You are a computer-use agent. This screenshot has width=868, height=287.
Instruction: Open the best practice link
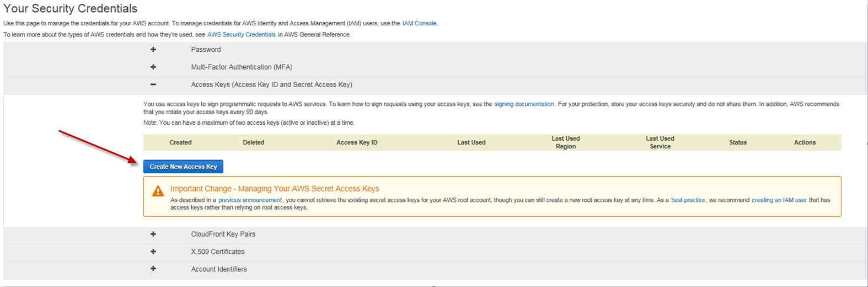[688, 200]
